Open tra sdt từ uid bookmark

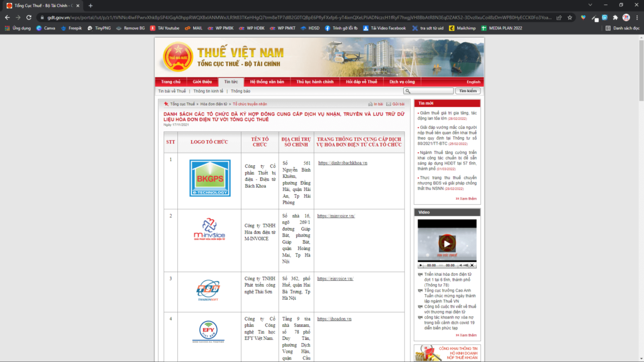(x=428, y=28)
